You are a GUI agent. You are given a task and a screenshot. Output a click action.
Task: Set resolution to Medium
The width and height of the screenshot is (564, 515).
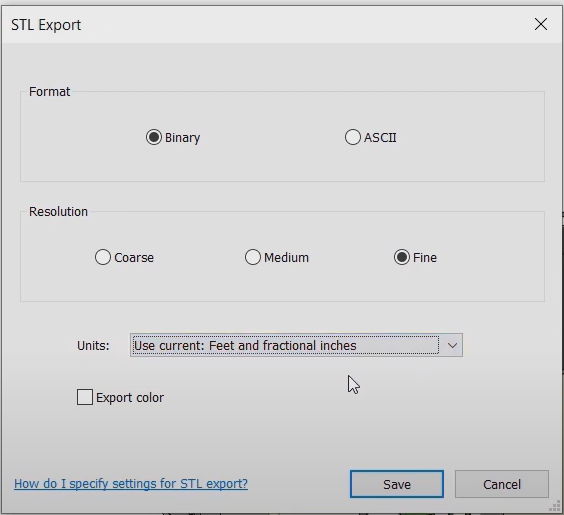point(253,258)
